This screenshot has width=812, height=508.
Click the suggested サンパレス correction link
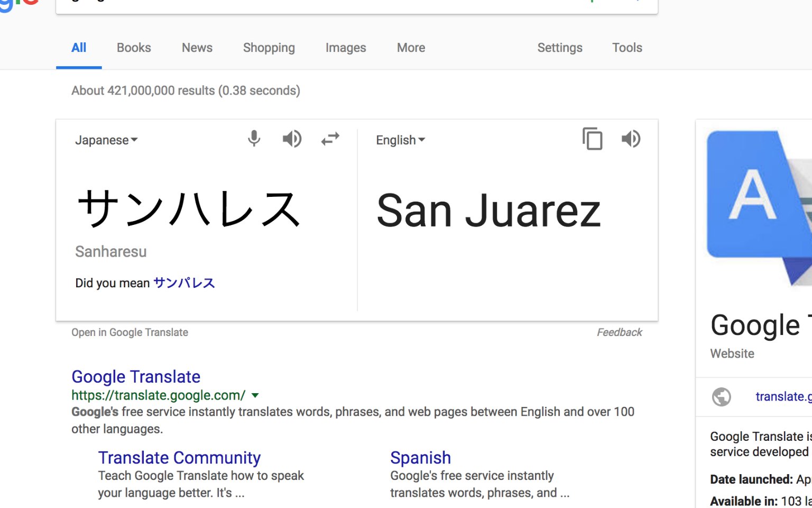[x=184, y=283]
